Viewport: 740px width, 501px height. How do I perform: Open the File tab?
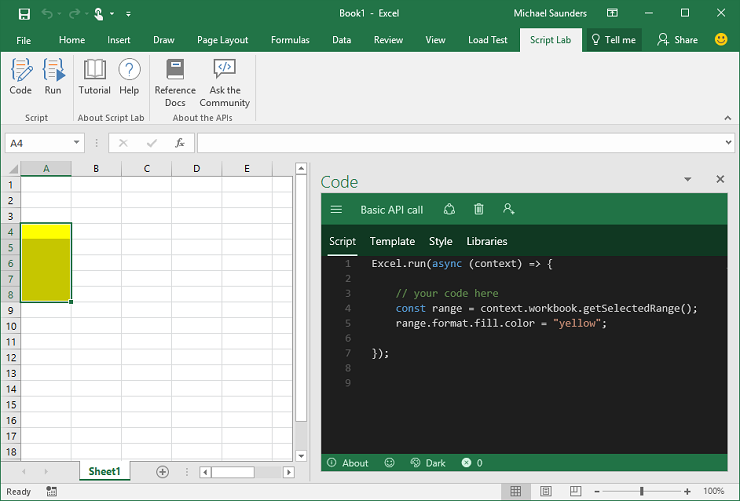[24, 40]
